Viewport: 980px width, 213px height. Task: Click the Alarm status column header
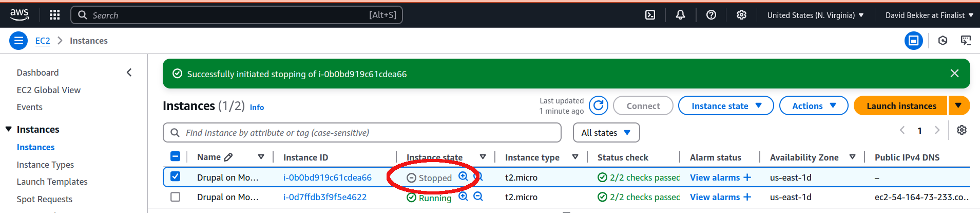716,157
